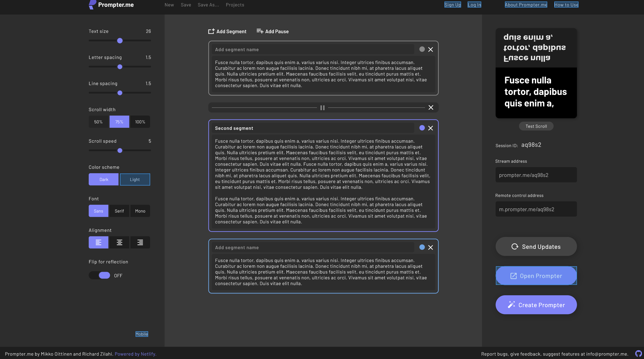Open the GitHub icon in footer
The height and width of the screenshot is (359, 644).
pyautogui.click(x=638, y=354)
